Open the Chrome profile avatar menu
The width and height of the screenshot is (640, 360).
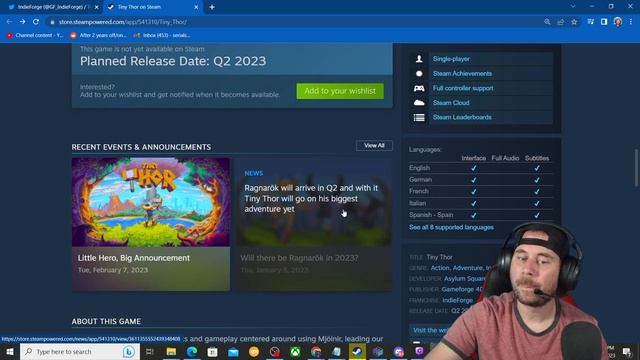tap(618, 22)
